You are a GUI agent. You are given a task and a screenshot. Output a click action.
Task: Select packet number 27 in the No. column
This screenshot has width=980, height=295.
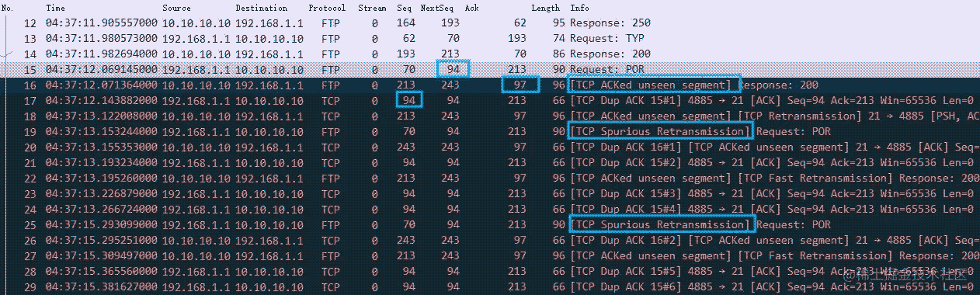point(30,256)
